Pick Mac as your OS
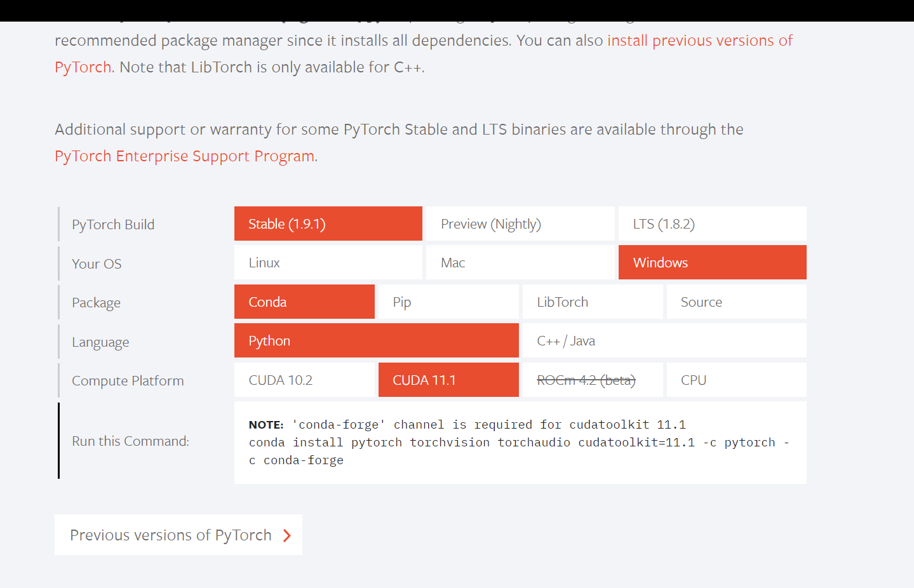 pos(520,262)
